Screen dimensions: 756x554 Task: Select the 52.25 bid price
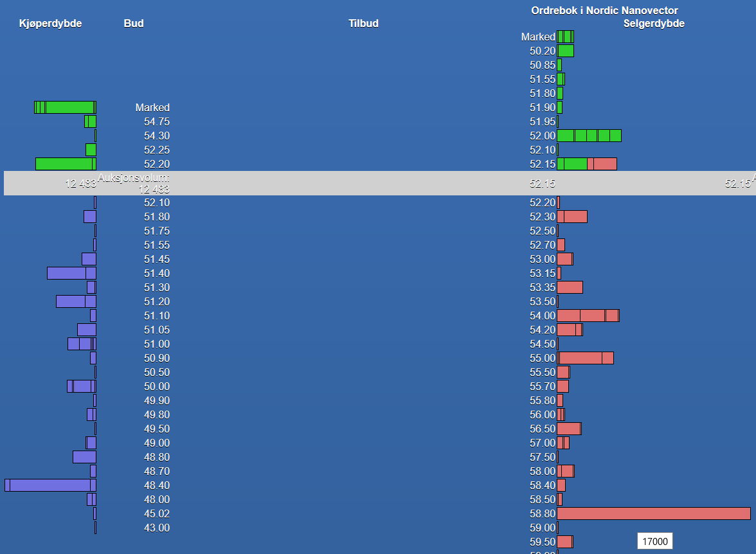(x=157, y=150)
